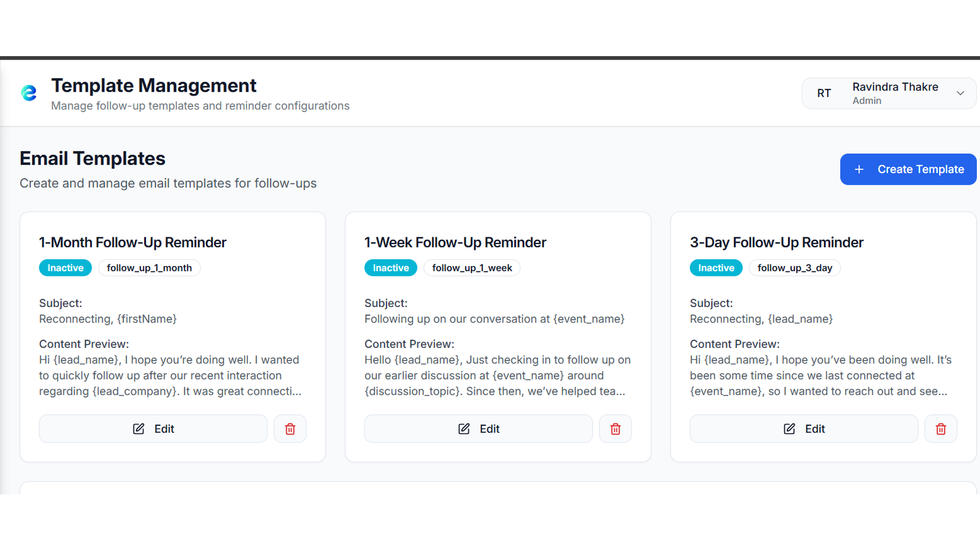Toggle the Inactive badge on 1-Week template
Image resolution: width=980 pixels, height=551 pixels.
point(390,267)
